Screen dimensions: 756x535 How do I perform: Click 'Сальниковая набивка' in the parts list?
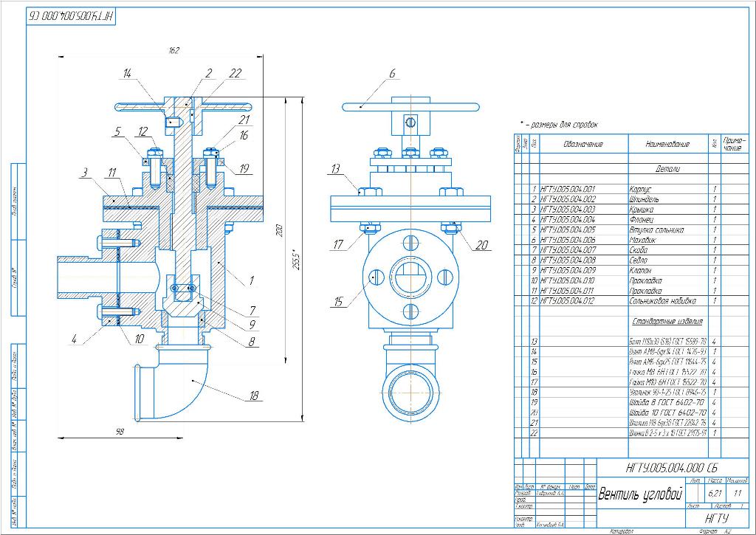tap(663, 301)
